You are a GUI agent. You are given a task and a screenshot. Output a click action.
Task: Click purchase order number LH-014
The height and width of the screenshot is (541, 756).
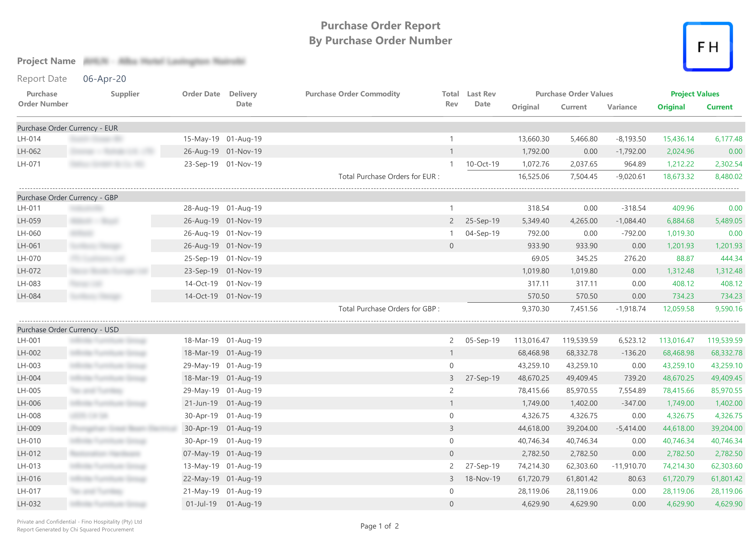coord(29,139)
